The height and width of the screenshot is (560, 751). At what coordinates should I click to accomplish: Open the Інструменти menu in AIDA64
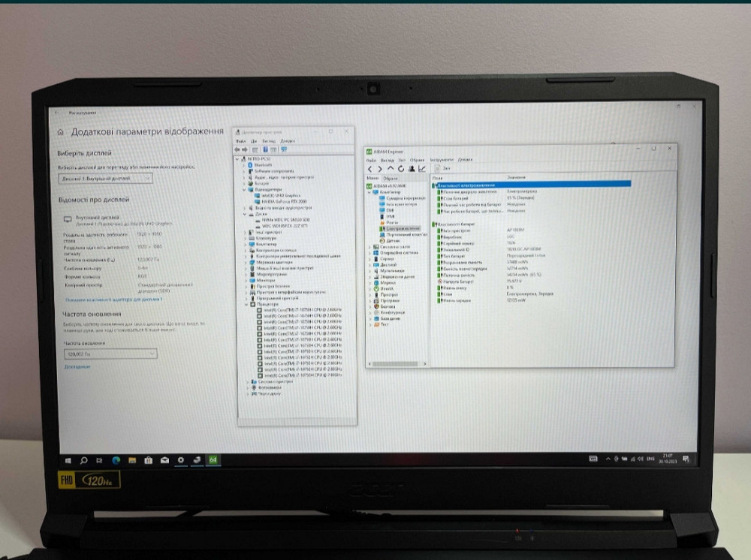[440, 160]
